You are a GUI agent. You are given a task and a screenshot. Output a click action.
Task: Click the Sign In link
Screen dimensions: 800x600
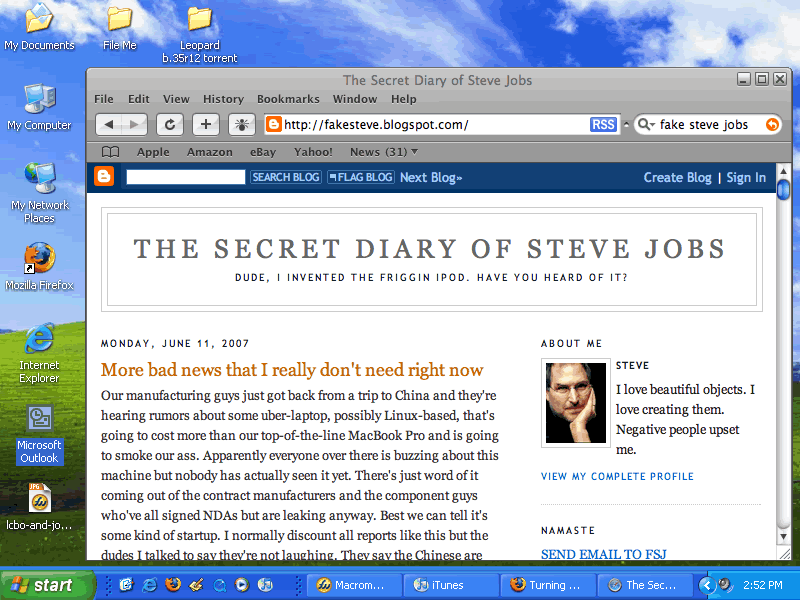pyautogui.click(x=746, y=178)
